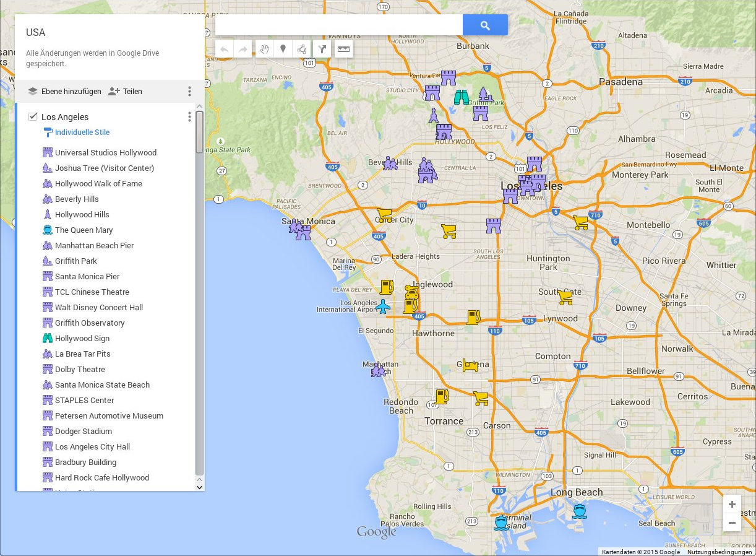Screen dimensions: 756x556
Task: Click the Ebene hinzufügen button
Action: 64,91
